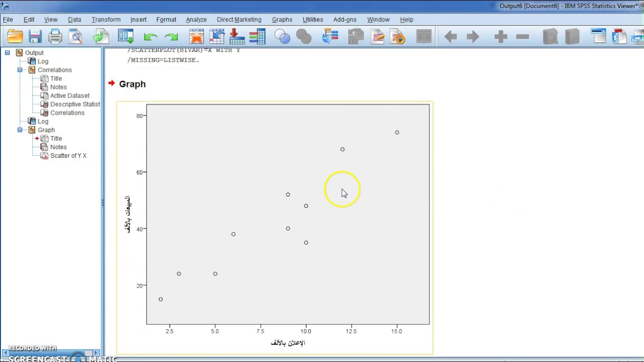Image resolution: width=644 pixels, height=362 pixels.
Task: Click the Select Last Output icon
Action: click(x=330, y=37)
